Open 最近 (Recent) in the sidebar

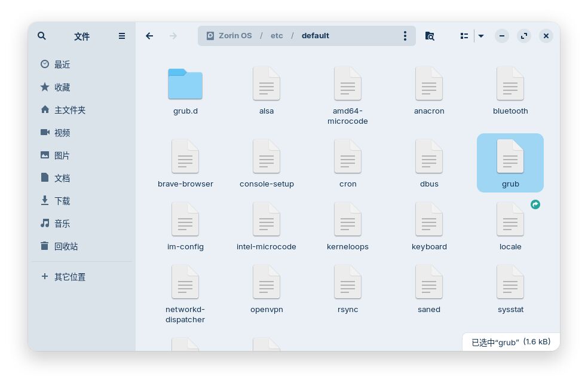coord(62,65)
